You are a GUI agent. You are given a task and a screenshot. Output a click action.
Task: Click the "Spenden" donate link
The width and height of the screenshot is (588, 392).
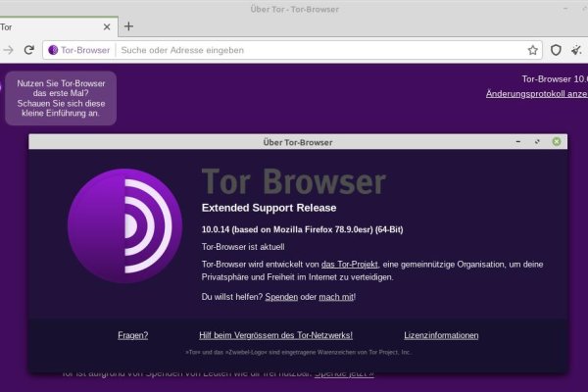coord(281,296)
